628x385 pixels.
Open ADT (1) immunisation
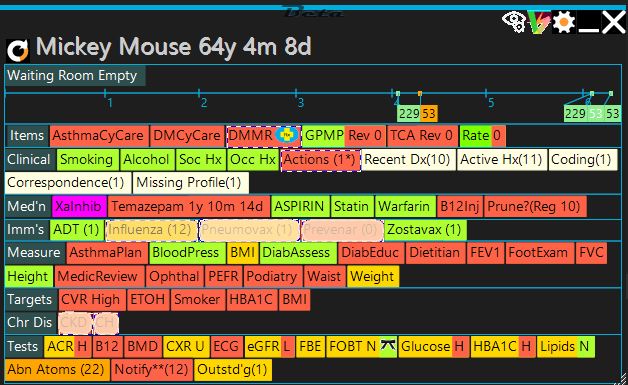77,230
